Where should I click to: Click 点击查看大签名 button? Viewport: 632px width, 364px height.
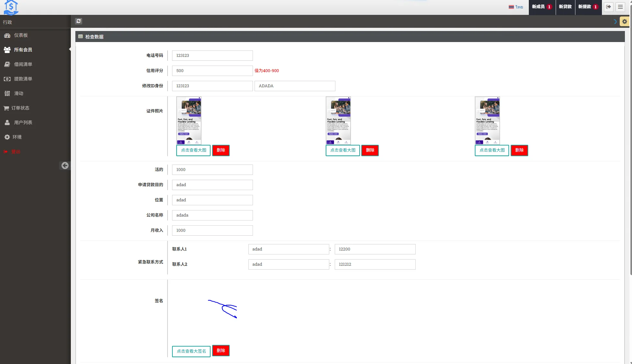click(x=191, y=351)
